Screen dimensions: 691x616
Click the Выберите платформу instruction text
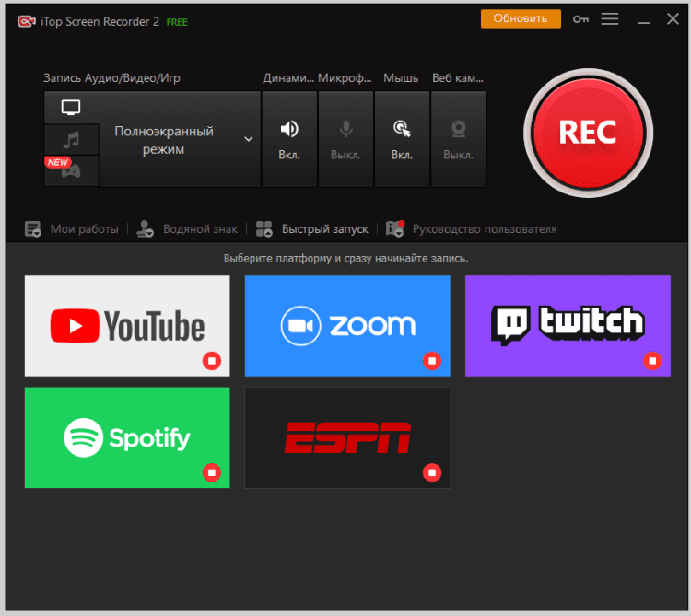[345, 258]
